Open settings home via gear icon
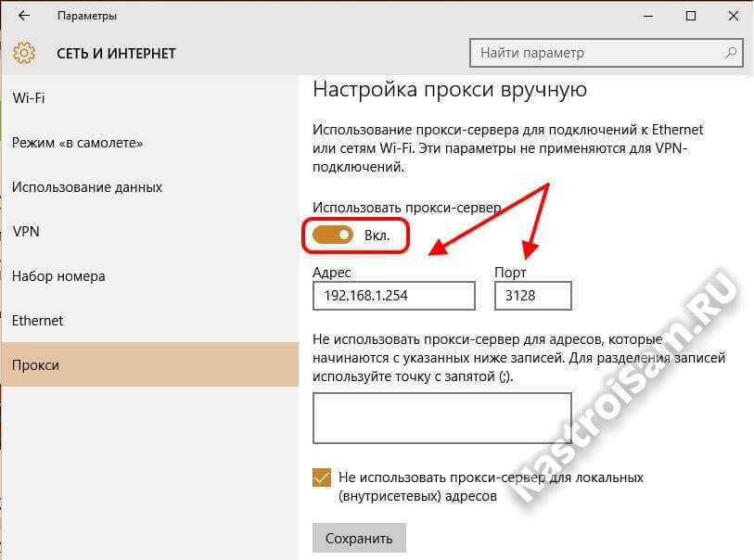 click(24, 53)
